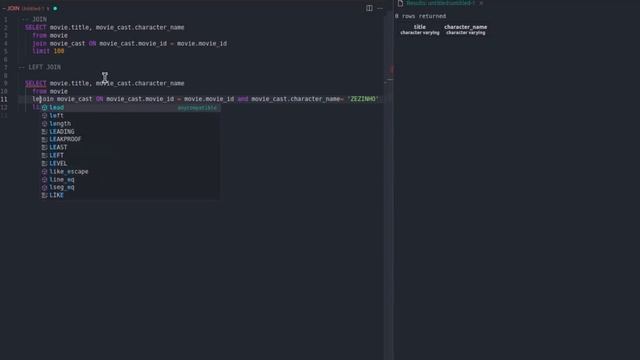Select the 'LEADING' keyword suggestion

[130, 131]
